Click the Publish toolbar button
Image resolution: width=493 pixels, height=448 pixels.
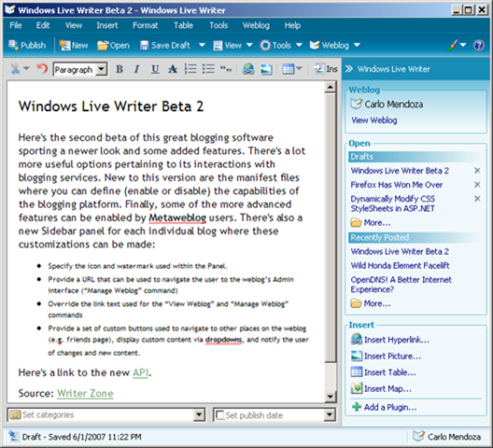27,46
